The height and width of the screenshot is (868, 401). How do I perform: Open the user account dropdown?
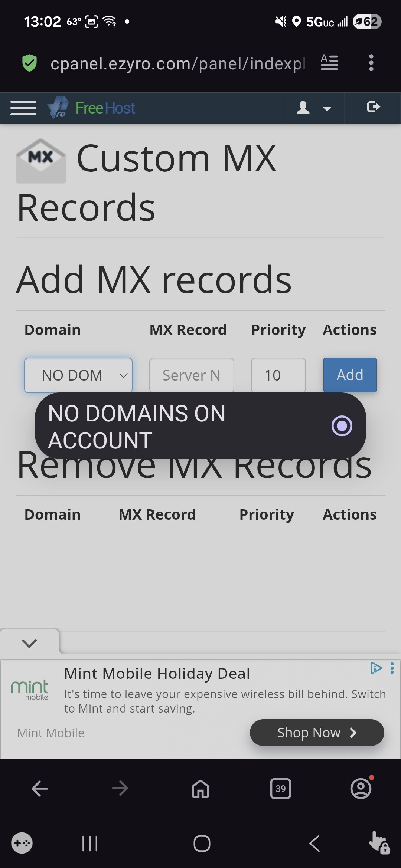(x=313, y=108)
